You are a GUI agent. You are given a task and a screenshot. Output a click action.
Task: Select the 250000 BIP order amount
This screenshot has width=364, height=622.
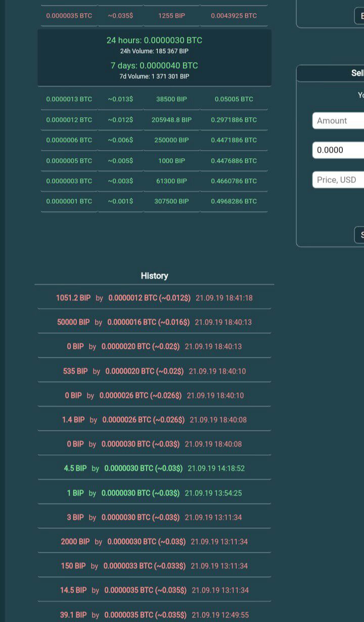pyautogui.click(x=172, y=140)
